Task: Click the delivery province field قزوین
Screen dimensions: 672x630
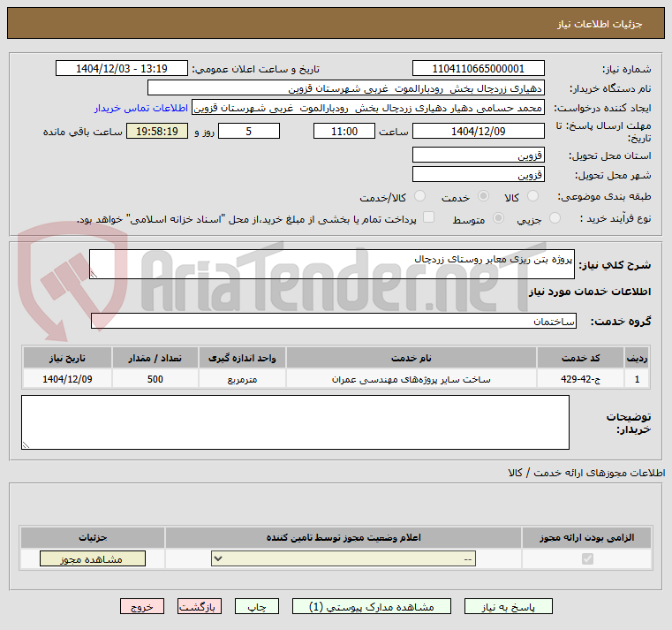Action: (479, 155)
